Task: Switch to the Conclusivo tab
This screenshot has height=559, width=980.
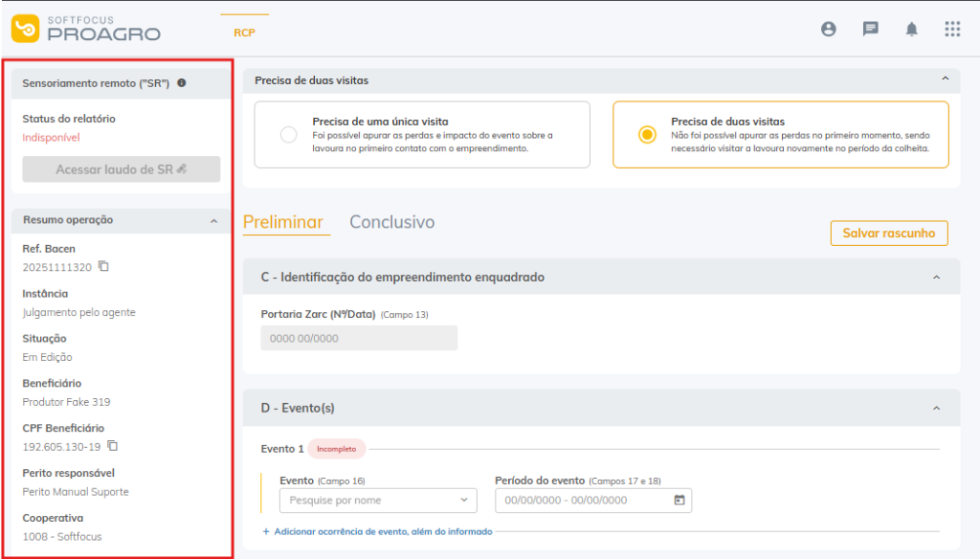Action: point(391,222)
